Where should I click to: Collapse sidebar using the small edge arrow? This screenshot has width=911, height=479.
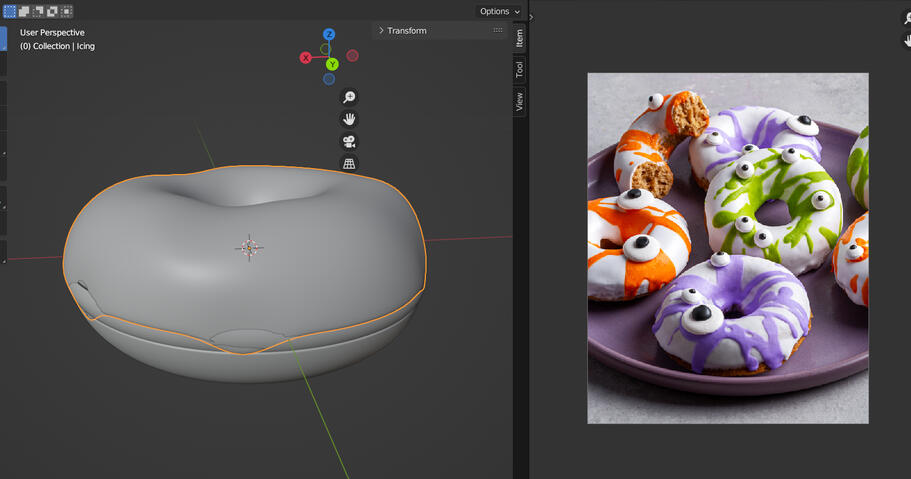point(531,17)
